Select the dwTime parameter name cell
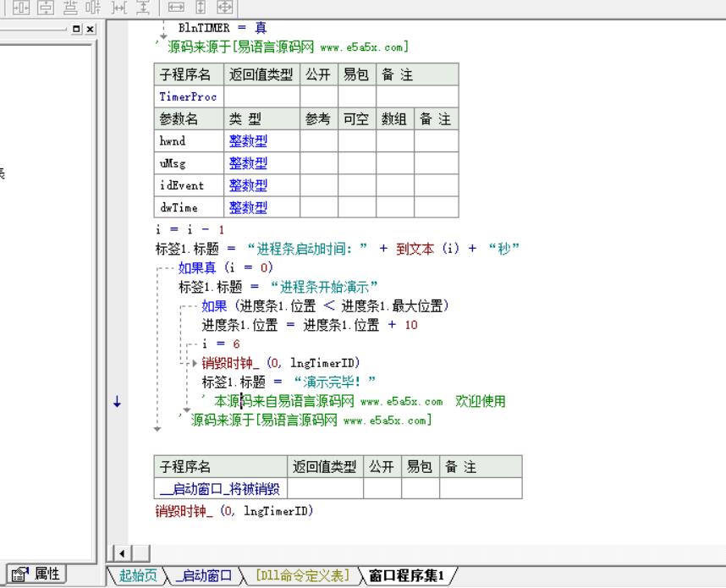This screenshot has width=726, height=588. (189, 207)
